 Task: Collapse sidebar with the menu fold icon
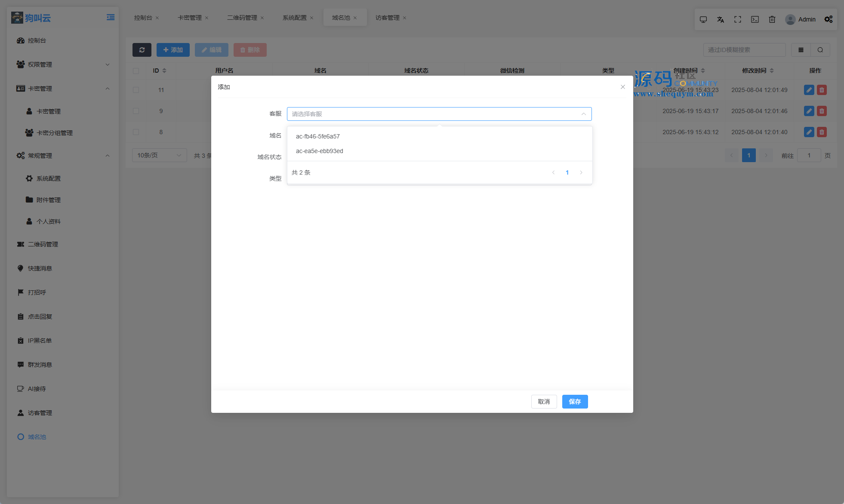click(111, 17)
